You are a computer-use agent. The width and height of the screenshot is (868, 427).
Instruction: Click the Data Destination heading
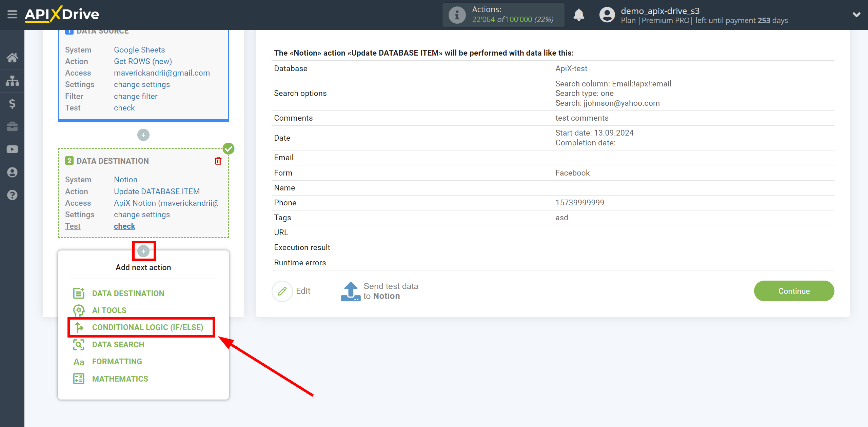coord(113,161)
